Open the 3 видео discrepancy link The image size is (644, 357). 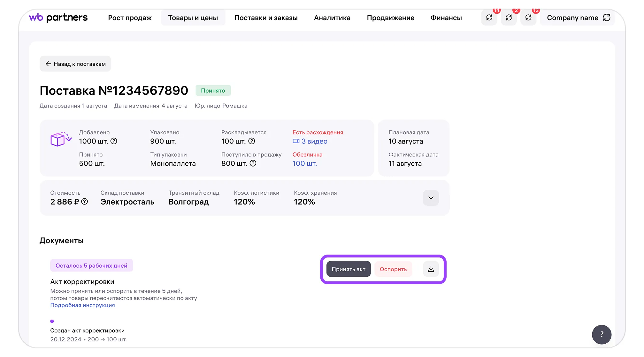[310, 141]
